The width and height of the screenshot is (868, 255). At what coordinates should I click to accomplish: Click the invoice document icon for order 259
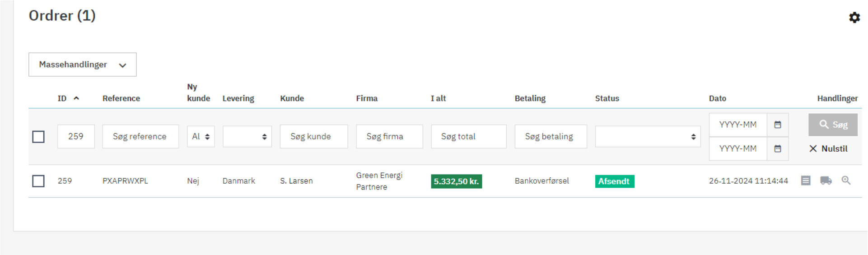pyautogui.click(x=805, y=181)
